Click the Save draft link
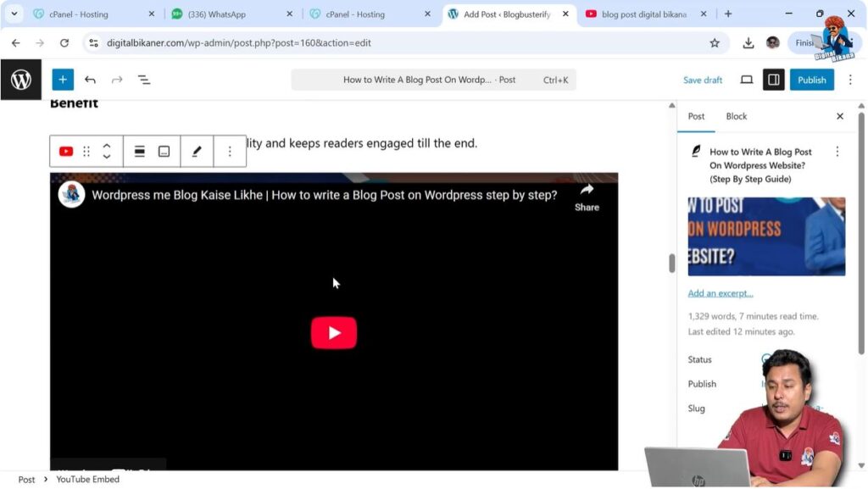 click(702, 79)
